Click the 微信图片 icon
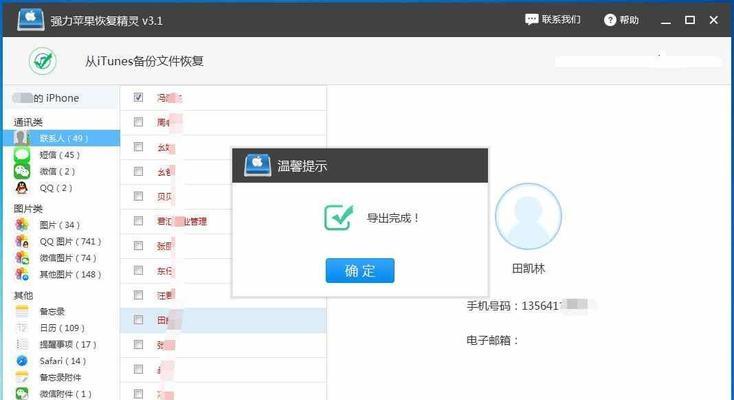 click(x=22, y=258)
